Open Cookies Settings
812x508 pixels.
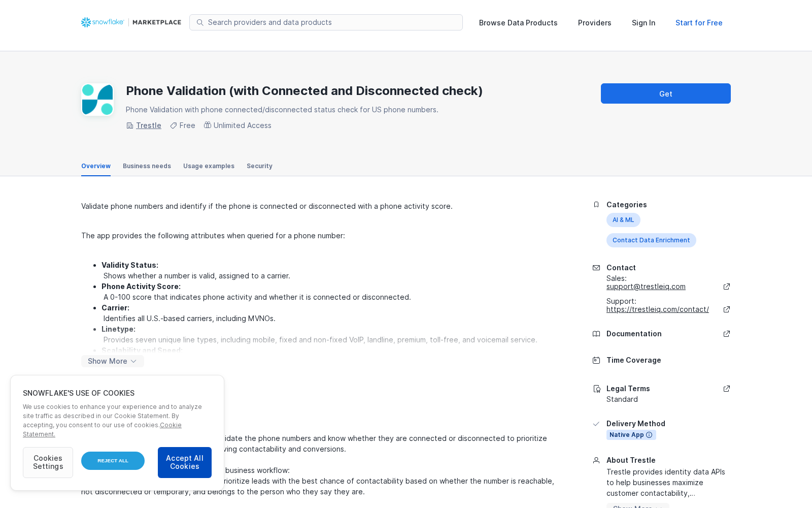click(x=48, y=462)
